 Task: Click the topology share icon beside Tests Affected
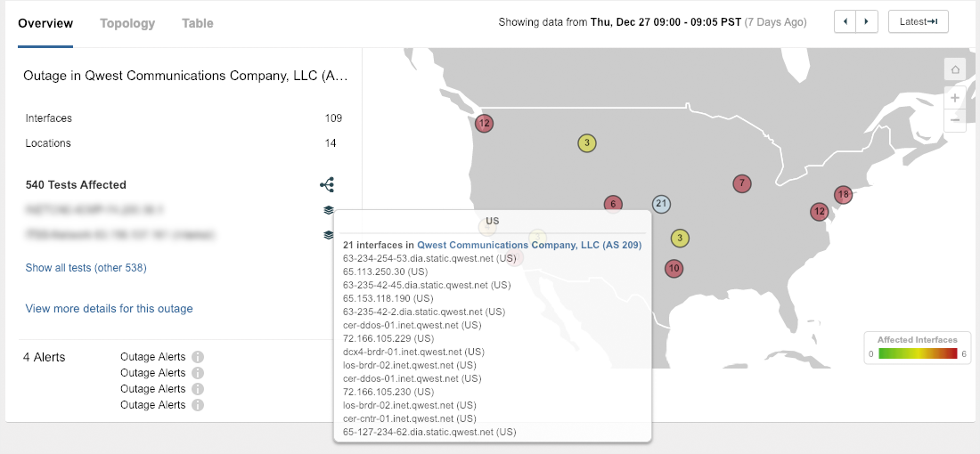[327, 185]
